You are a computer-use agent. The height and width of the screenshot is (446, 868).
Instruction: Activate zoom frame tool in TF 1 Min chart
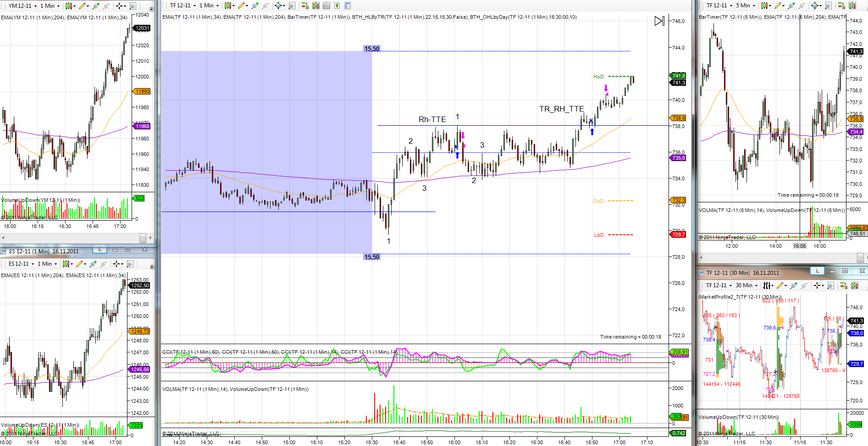click(x=292, y=6)
